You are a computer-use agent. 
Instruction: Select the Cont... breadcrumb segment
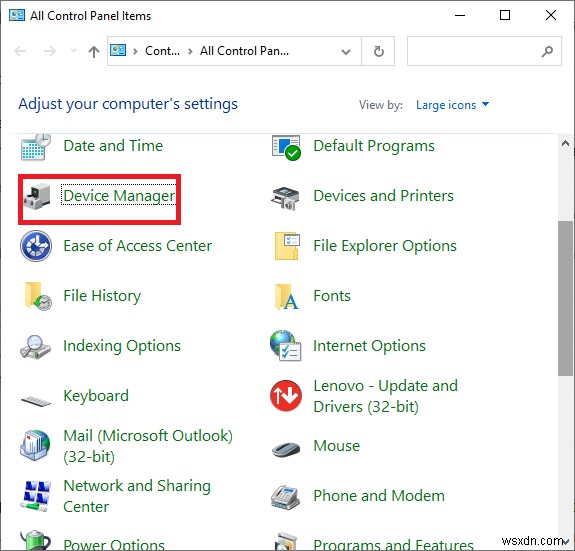point(162,51)
